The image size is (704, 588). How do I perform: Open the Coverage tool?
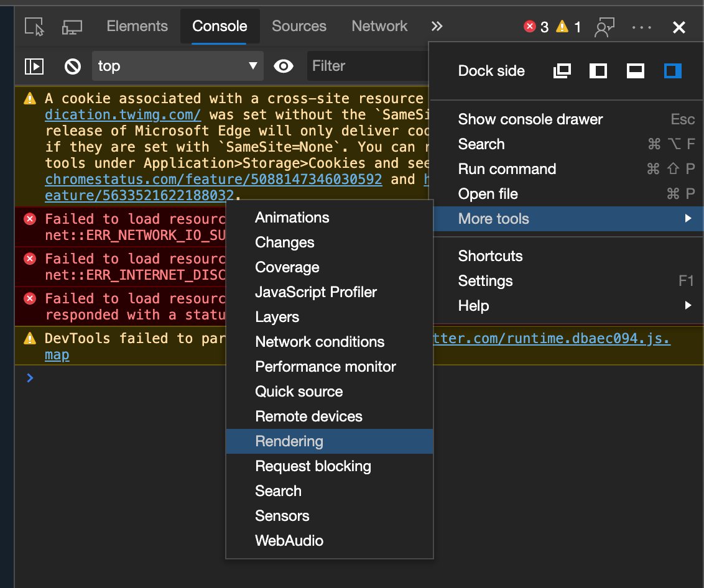pos(330,267)
